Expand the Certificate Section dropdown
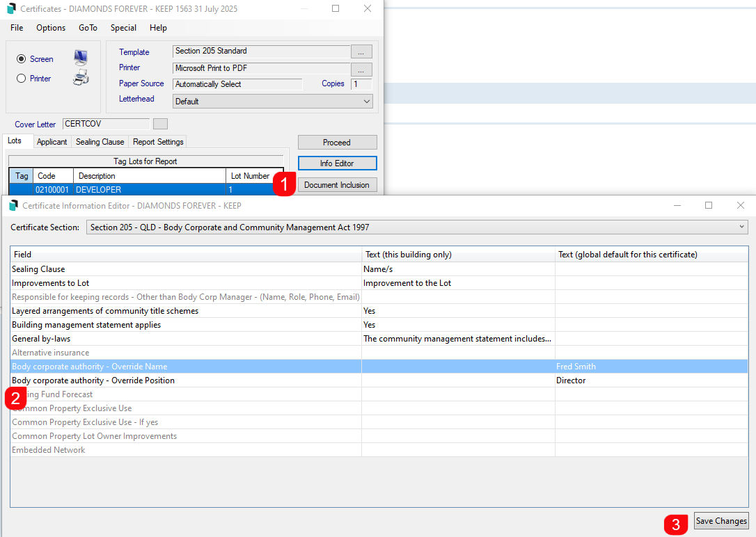This screenshot has width=756, height=537. coord(417,227)
